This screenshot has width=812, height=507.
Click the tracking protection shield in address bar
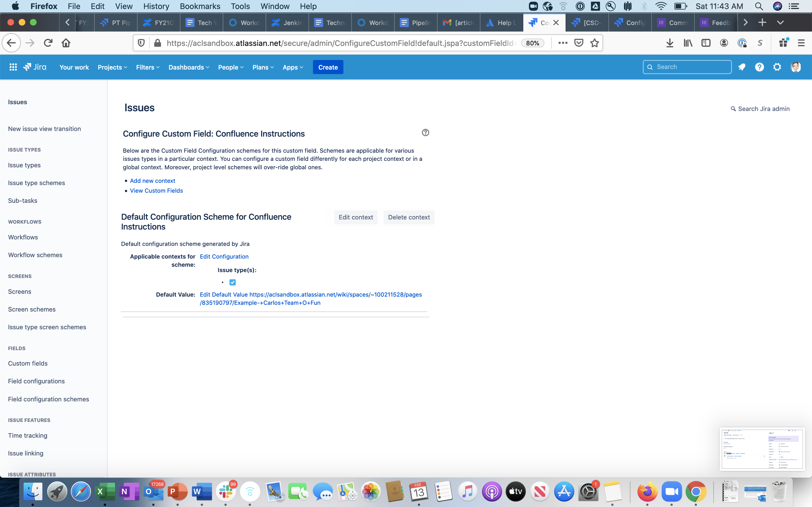click(x=141, y=43)
